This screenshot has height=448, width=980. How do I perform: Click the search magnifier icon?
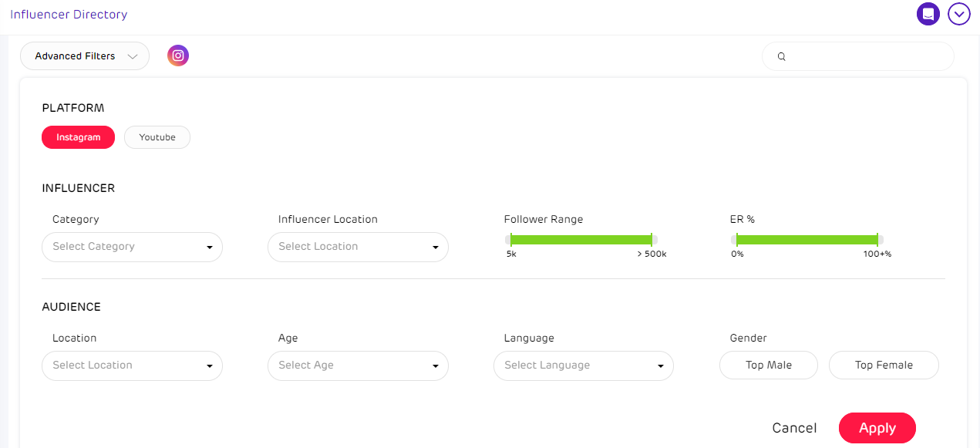[x=781, y=56]
